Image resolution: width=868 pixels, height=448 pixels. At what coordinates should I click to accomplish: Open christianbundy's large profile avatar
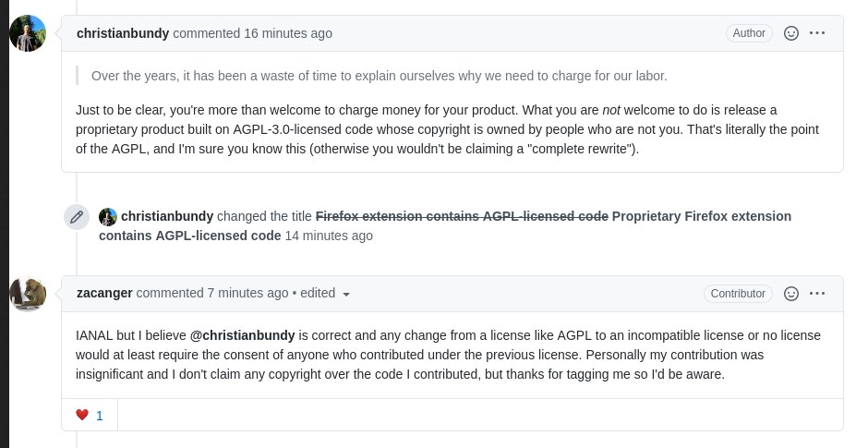[28, 33]
